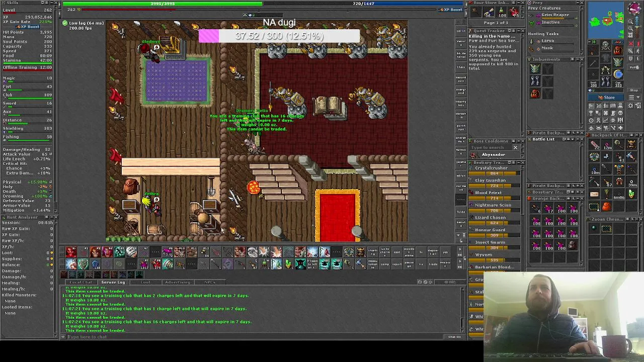Open the Store button

[x=606, y=98]
